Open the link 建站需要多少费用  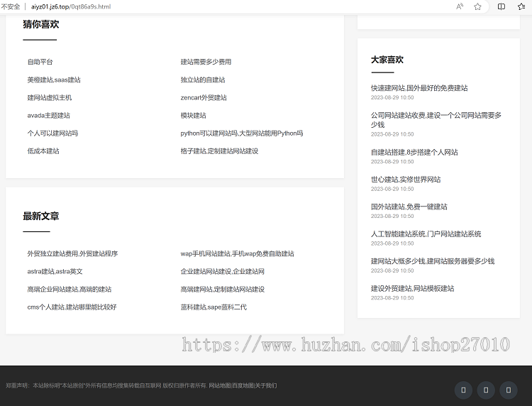click(x=206, y=62)
